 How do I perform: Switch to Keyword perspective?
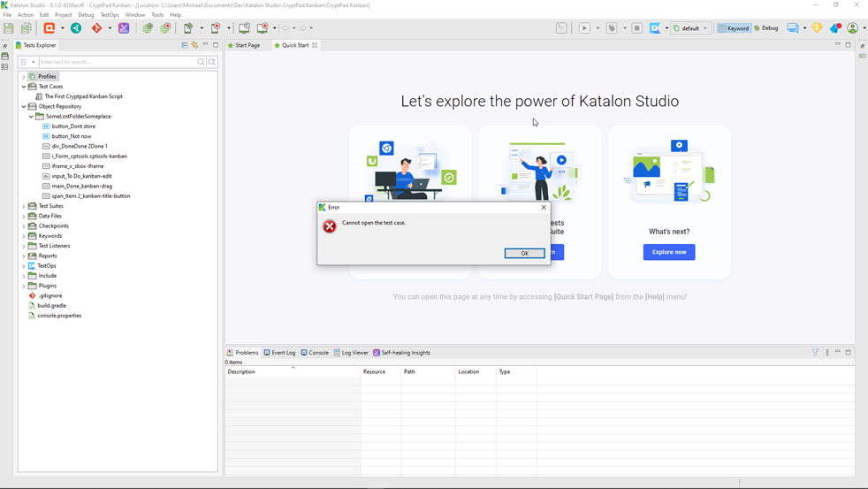[x=734, y=28]
